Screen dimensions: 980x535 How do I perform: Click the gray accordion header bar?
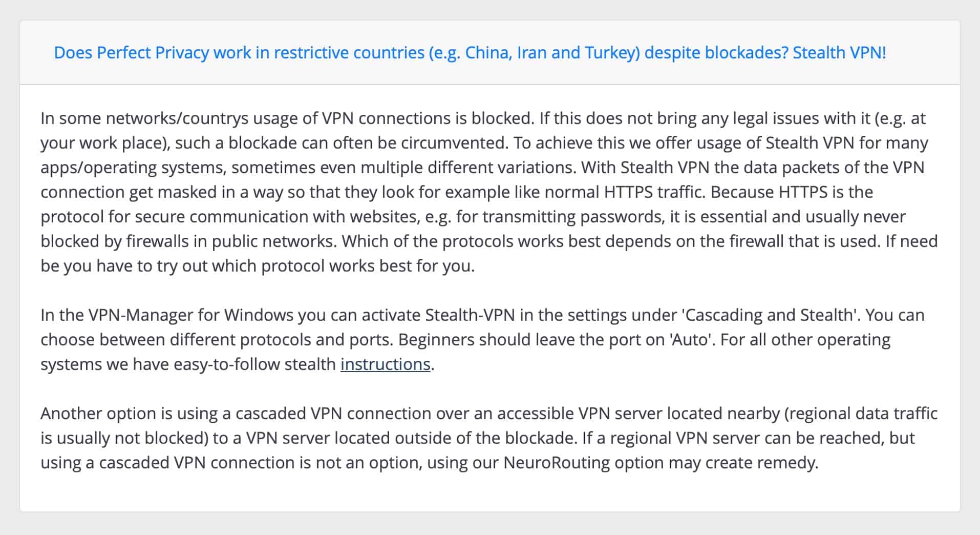pos(490,53)
